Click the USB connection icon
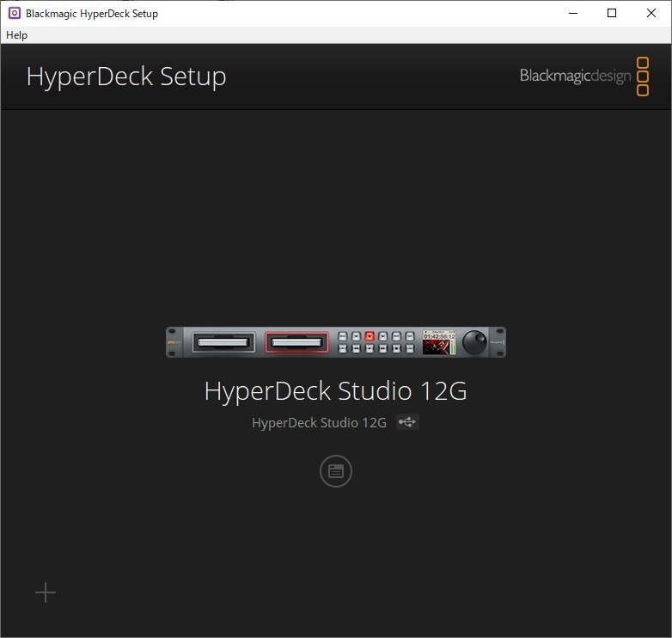This screenshot has width=672, height=638. tap(407, 422)
